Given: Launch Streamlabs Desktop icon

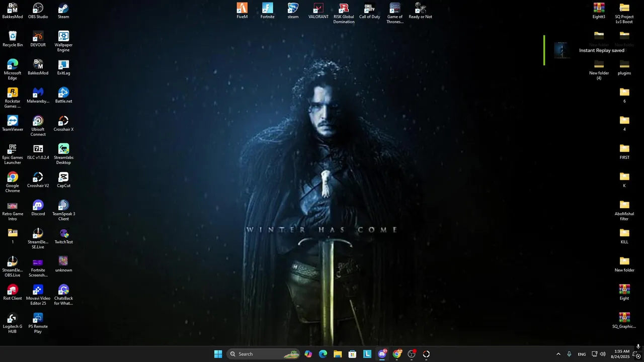Looking at the screenshot, I should pyautogui.click(x=63, y=154).
